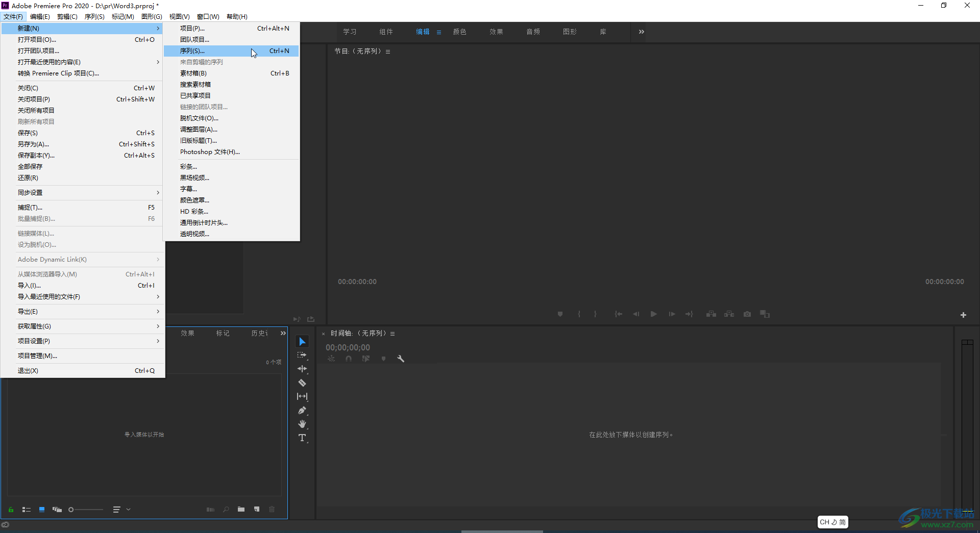
Task: Switch project panel to Icon view
Action: (42, 509)
